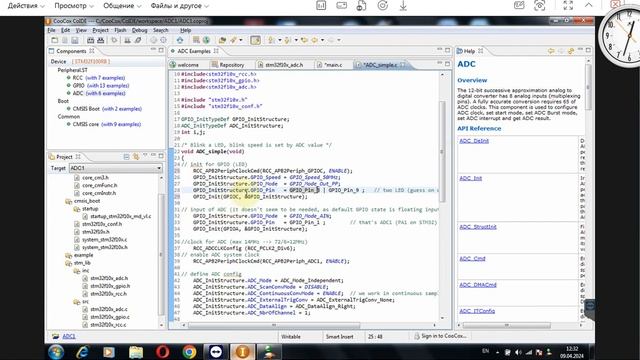Collapse the stm_lib folder in project tree

[69, 263]
